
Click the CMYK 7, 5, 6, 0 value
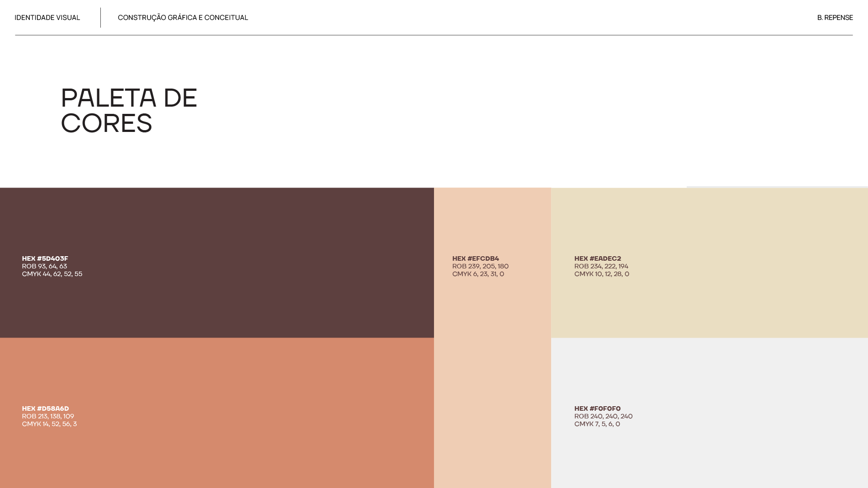[x=597, y=424]
